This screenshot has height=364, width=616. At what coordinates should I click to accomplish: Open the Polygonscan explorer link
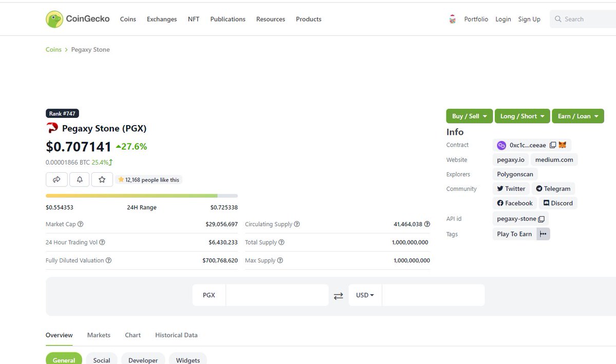[x=515, y=174]
